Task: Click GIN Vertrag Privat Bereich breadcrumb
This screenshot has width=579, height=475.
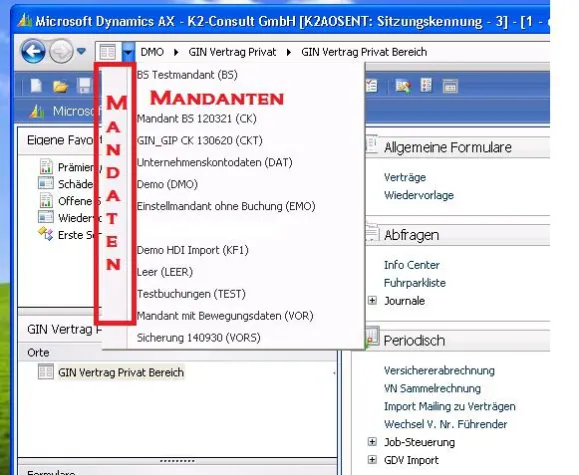Action: [x=364, y=52]
